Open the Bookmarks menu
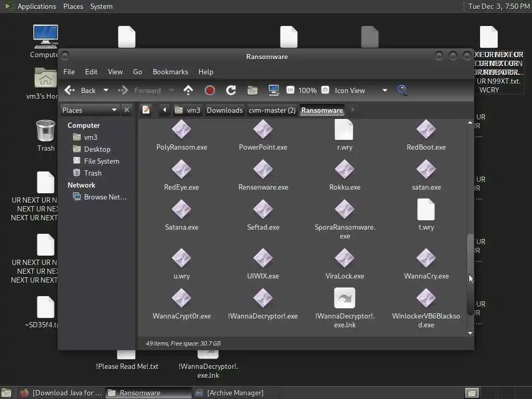532x399 pixels. pos(170,72)
